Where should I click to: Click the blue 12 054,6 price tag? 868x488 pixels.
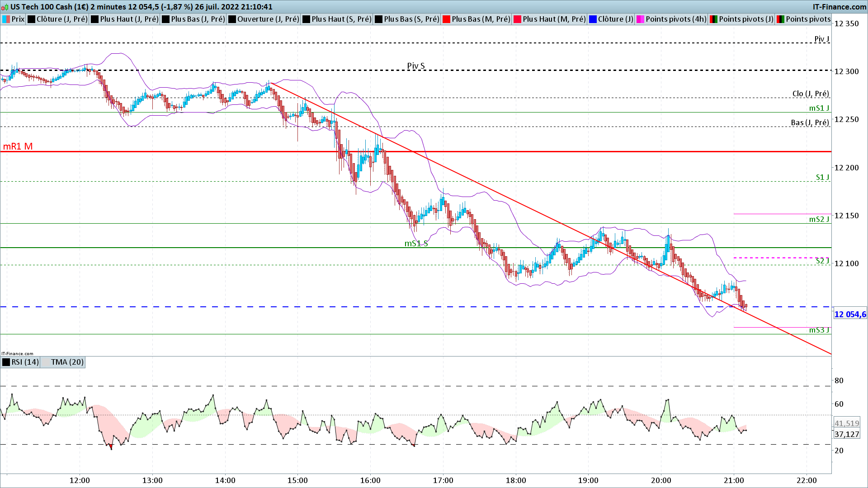point(849,314)
